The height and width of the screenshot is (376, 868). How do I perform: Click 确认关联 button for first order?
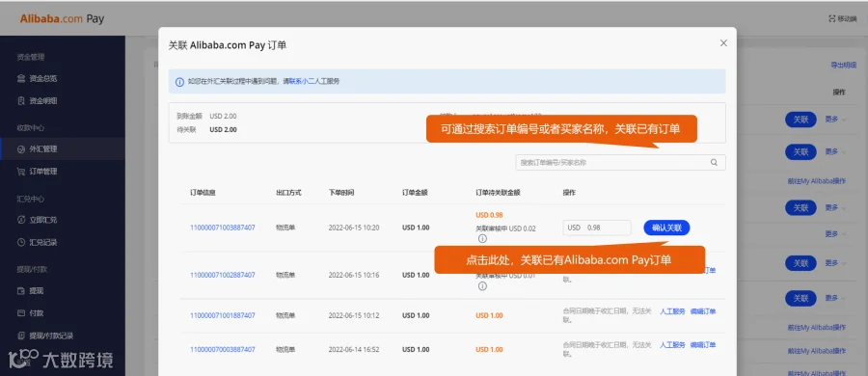click(x=666, y=228)
